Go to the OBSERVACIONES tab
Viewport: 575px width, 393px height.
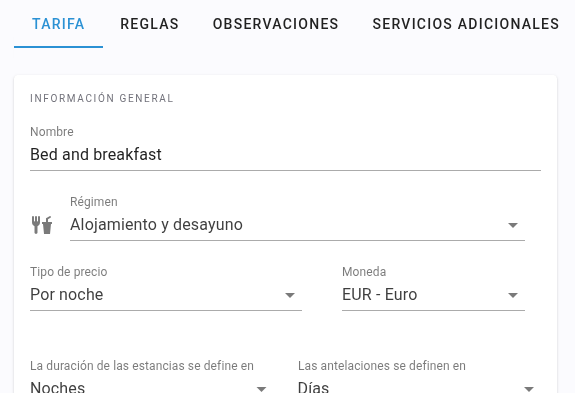pos(275,24)
